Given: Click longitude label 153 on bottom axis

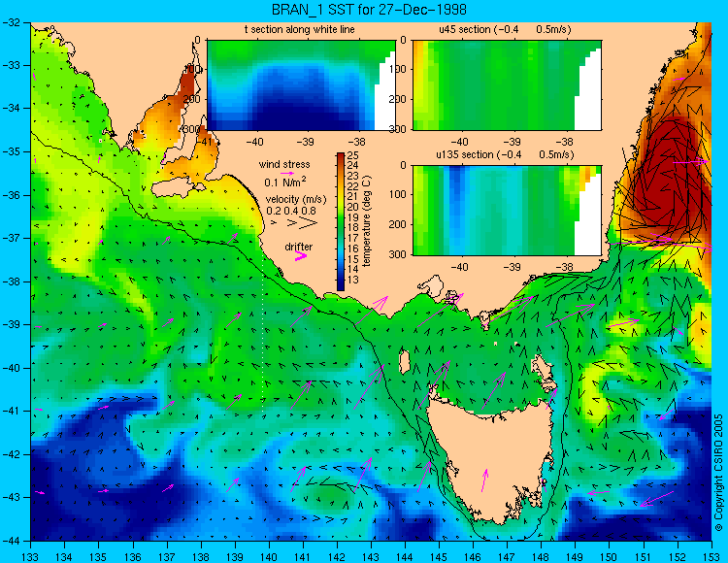Looking at the screenshot, I should point(711,557).
